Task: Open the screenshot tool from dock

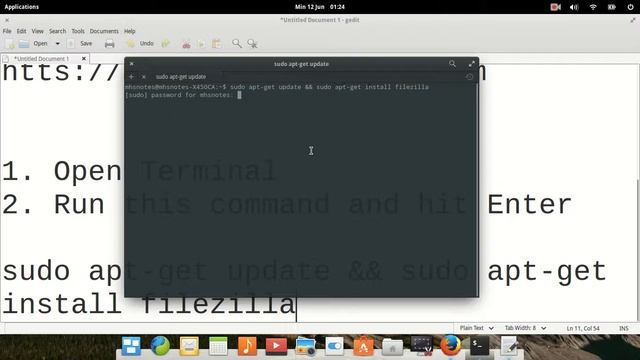Action: pyautogui.click(x=421, y=347)
